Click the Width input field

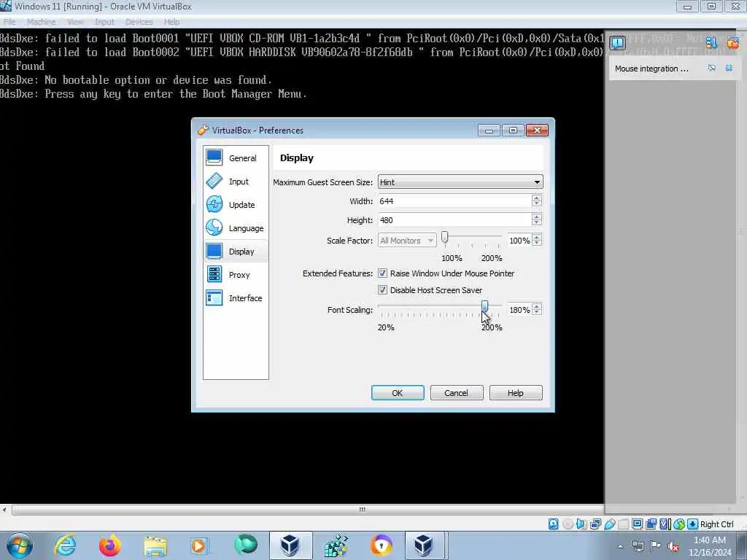click(454, 201)
